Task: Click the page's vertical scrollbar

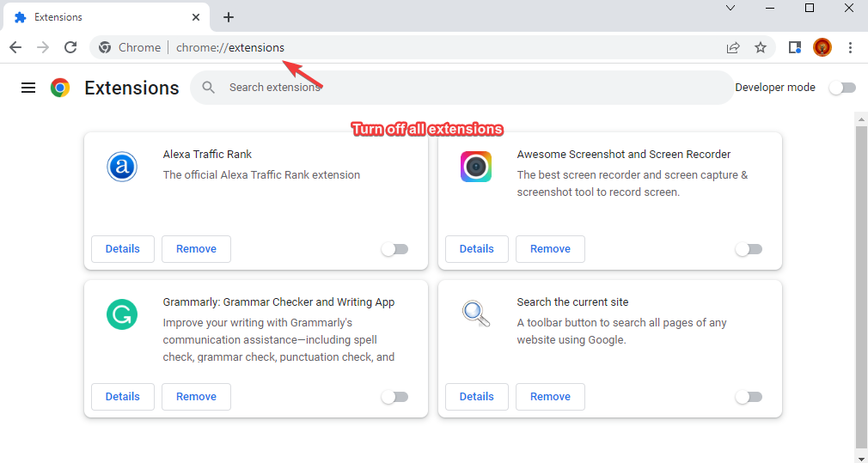Action: tap(861, 285)
